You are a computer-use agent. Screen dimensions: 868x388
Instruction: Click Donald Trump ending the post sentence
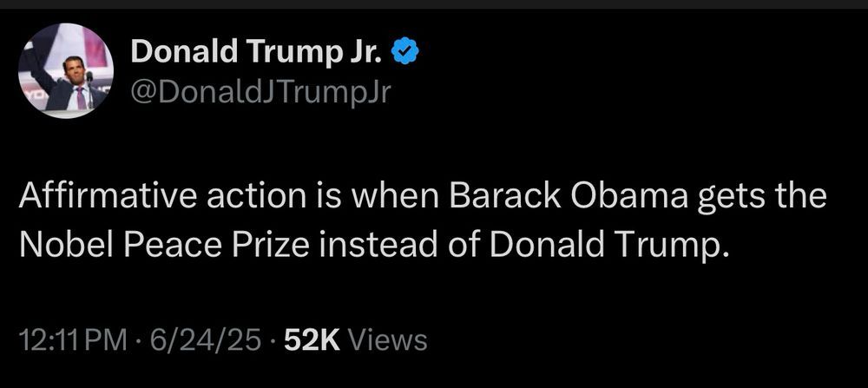[x=607, y=245]
